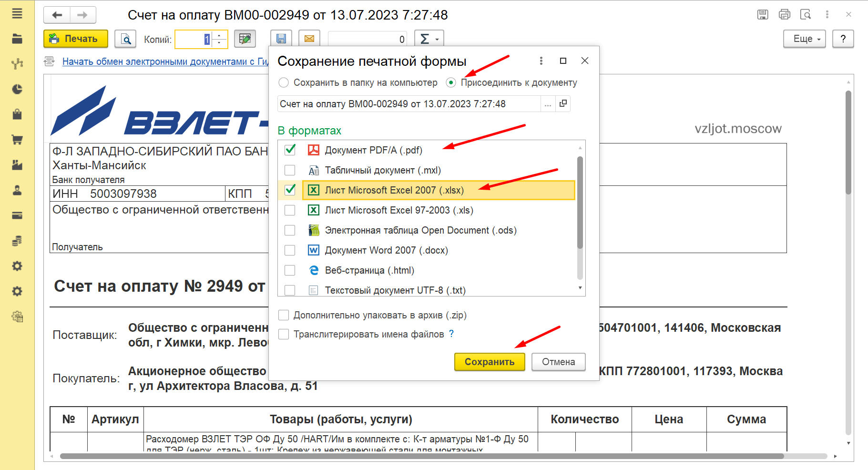Screen dimensions: 868x470
Task: Toggle the edit mode icon in the toolbar
Action: coord(245,39)
